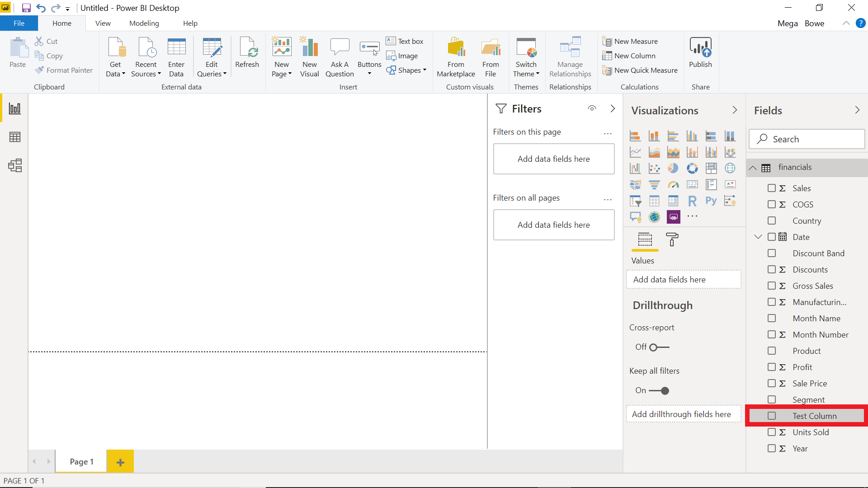This screenshot has width=868, height=488.
Task: Click the Save icon in title bar
Action: coord(26,8)
